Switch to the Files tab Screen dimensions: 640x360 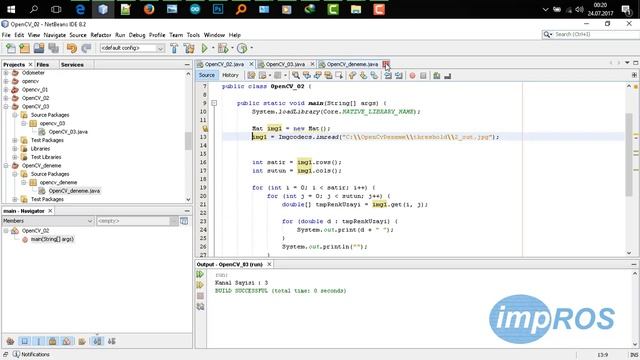click(42, 64)
